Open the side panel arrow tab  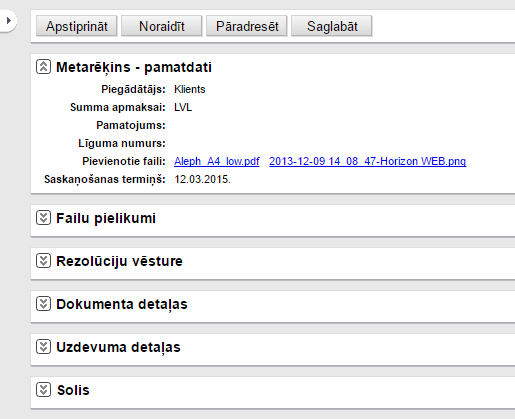point(8,21)
